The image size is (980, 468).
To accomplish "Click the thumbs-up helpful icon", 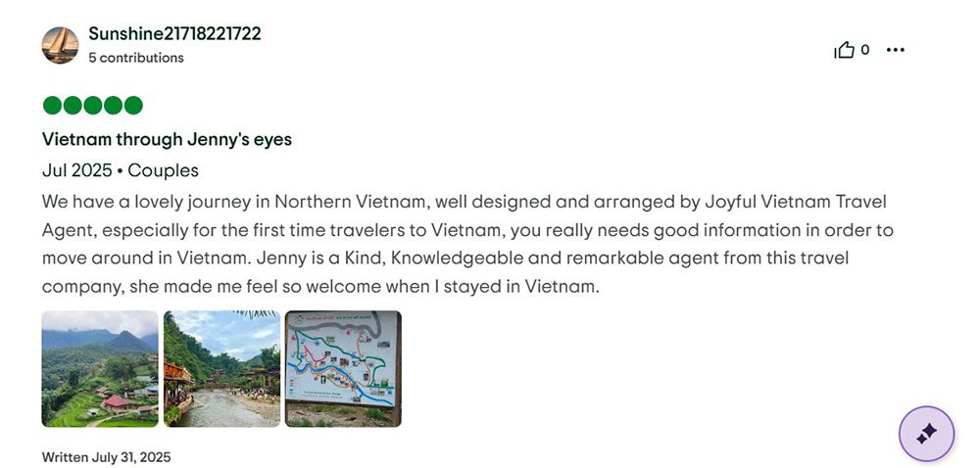I will coord(844,50).
